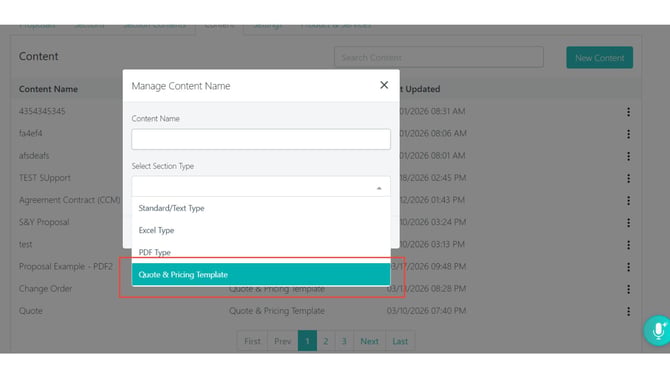The image size is (670, 376).
Task: Open kebab menu for 4354345345 row
Action: coord(628,112)
